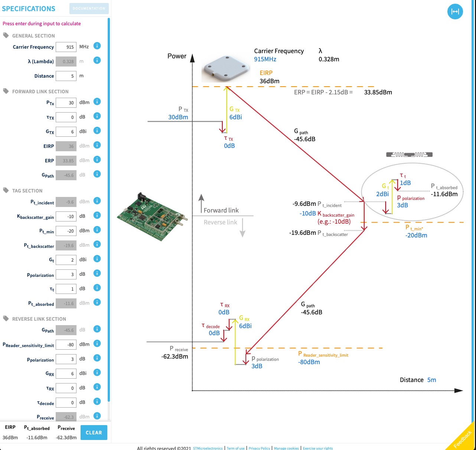Screen dimensions: 476x450
Task: Open the Pt_min info icon
Action: (97, 230)
